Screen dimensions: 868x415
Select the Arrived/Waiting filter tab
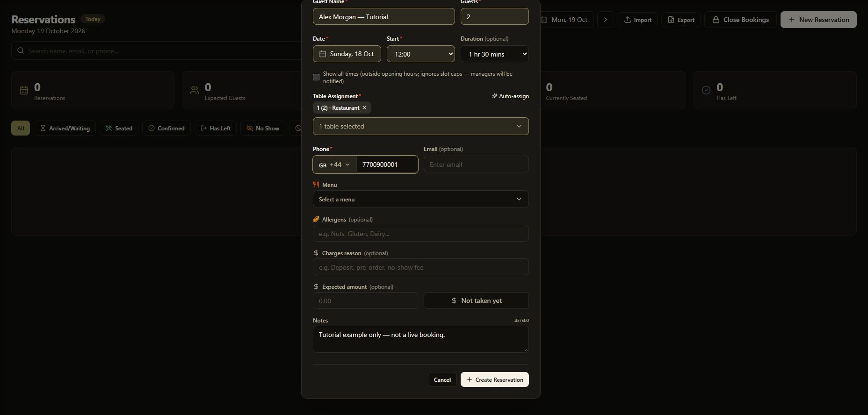coord(65,128)
